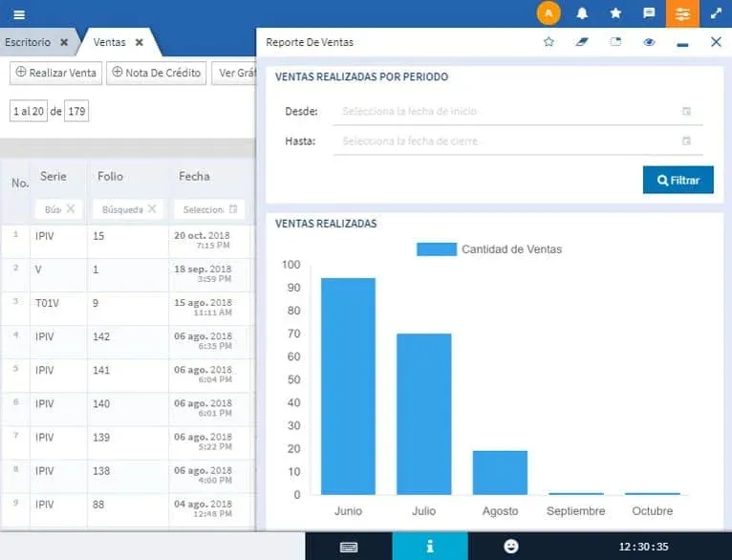Mark Reporte De Ventas as favorite

pos(549,42)
